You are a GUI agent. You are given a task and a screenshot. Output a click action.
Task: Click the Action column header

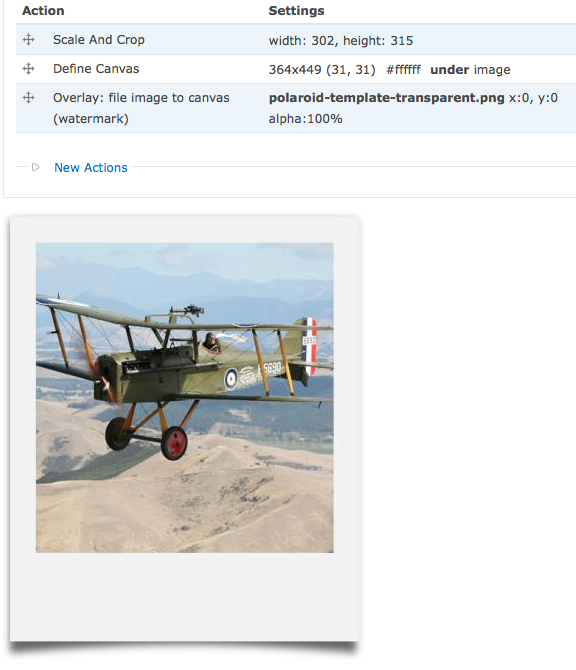pyautogui.click(x=43, y=11)
